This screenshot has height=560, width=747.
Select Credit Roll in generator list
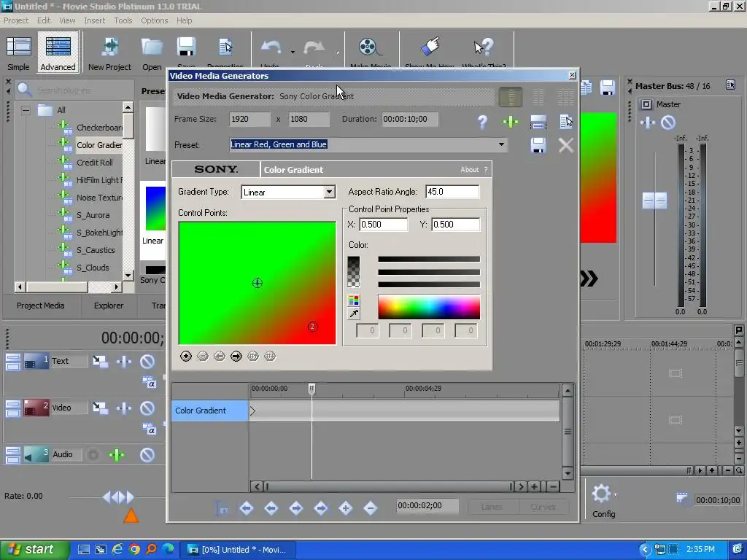(x=95, y=163)
